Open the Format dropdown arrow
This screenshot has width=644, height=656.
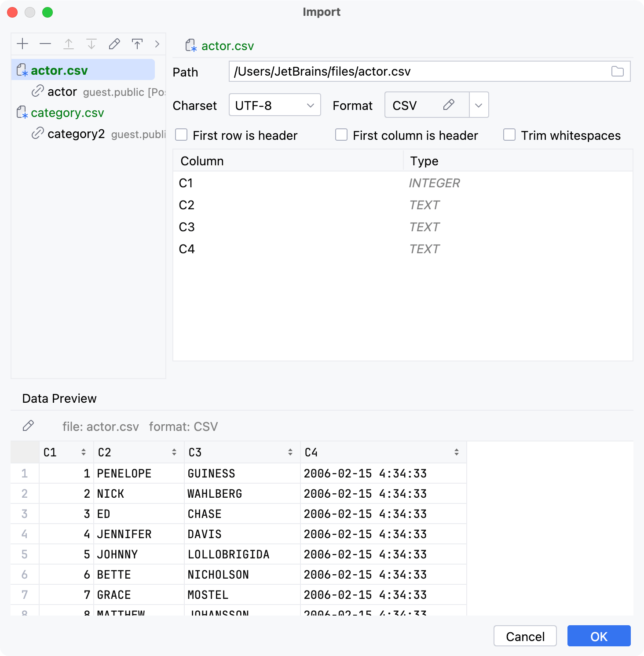(x=479, y=105)
